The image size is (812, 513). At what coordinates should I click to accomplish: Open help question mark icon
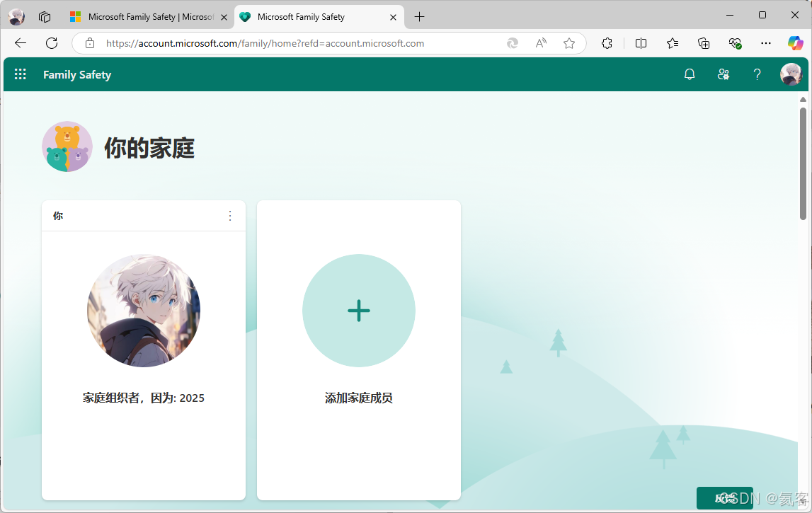point(757,74)
